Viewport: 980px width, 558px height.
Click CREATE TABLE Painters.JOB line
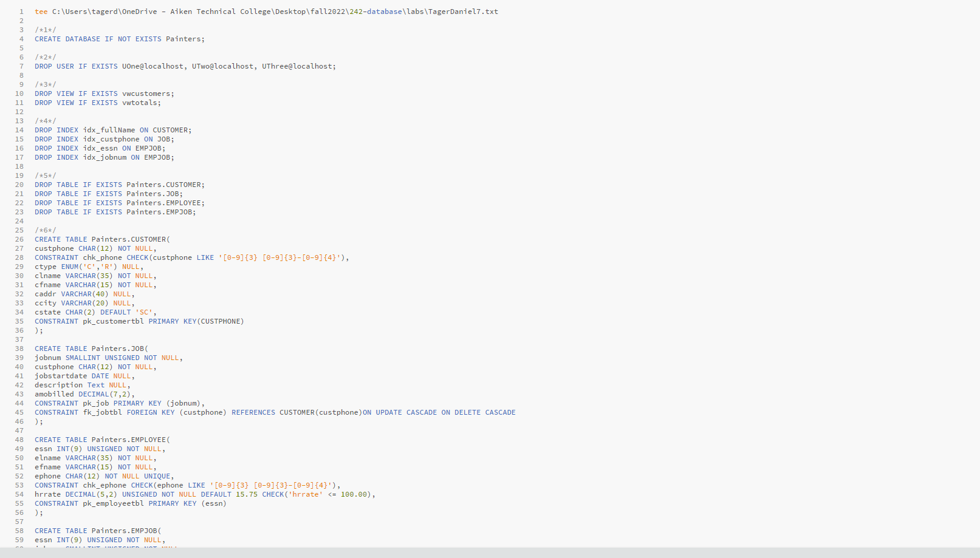[x=91, y=349]
